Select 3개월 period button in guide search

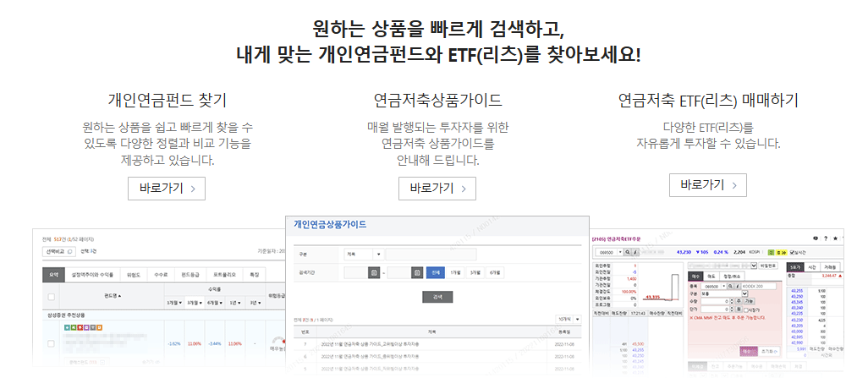475,272
